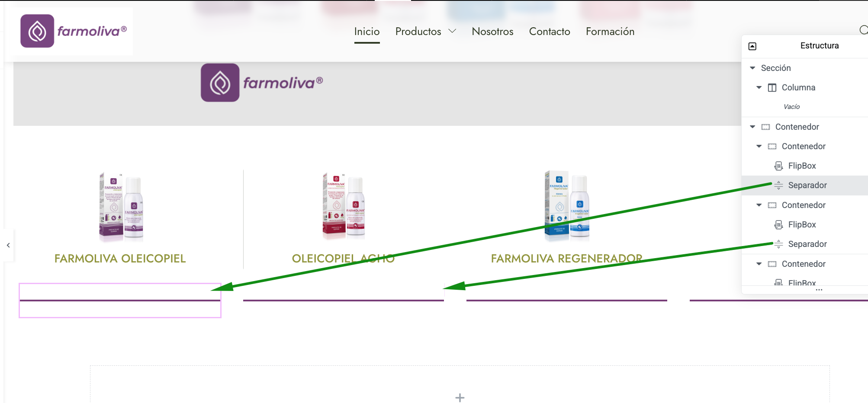This screenshot has height=403, width=868.
Task: Select the Columna row label
Action: click(x=798, y=87)
